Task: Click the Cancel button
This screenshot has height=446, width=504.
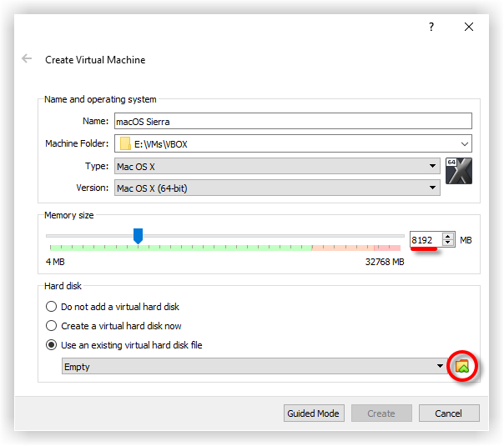Action: point(448,413)
